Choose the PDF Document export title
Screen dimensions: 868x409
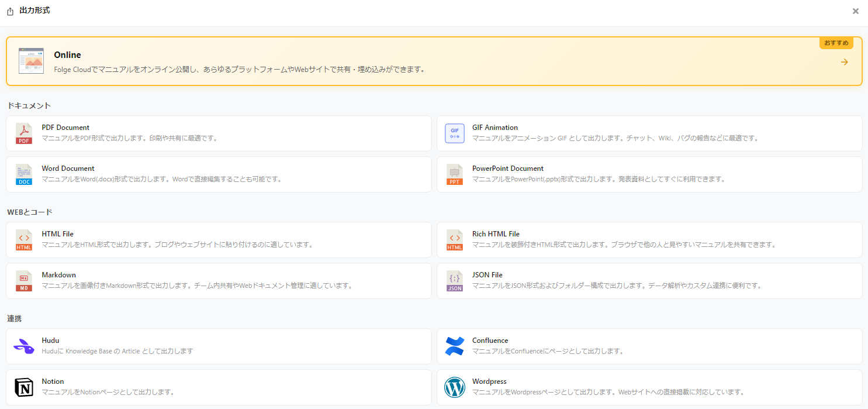click(x=65, y=128)
